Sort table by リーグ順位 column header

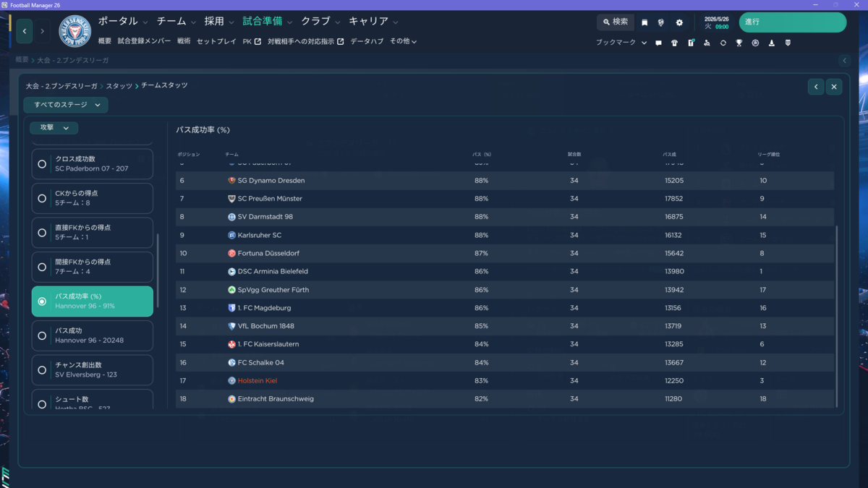point(768,155)
